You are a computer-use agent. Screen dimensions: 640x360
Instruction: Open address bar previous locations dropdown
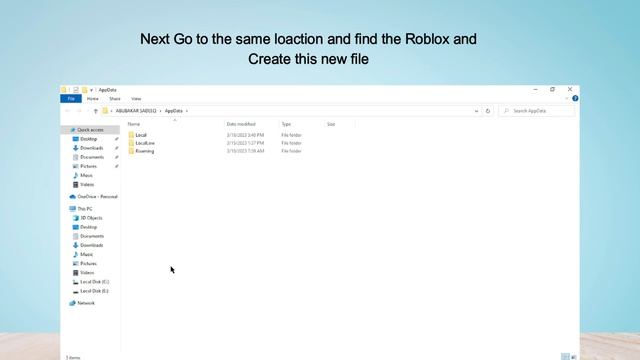pyautogui.click(x=476, y=111)
